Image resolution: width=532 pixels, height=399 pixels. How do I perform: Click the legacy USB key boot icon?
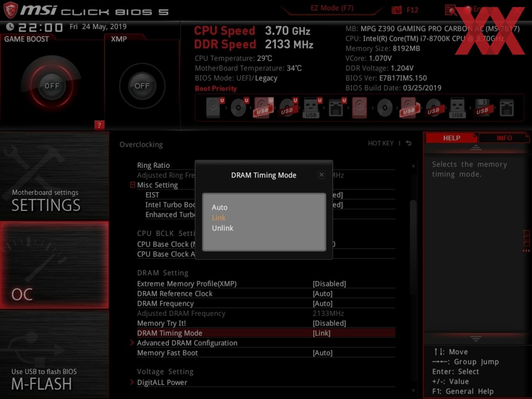458,108
